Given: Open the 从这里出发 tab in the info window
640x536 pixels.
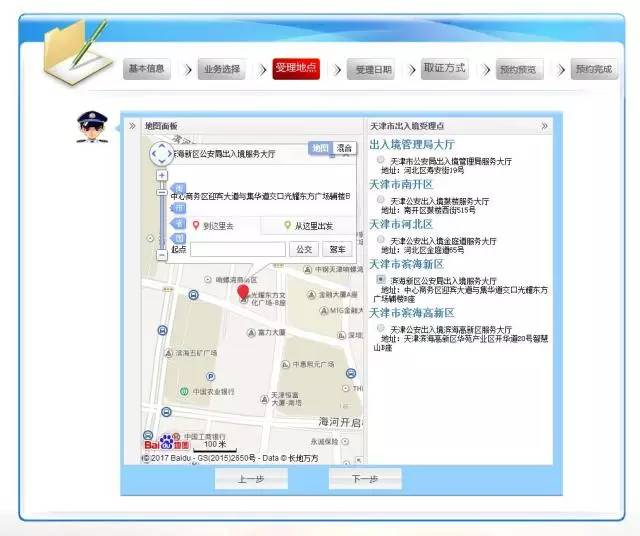Looking at the screenshot, I should pos(309,225).
